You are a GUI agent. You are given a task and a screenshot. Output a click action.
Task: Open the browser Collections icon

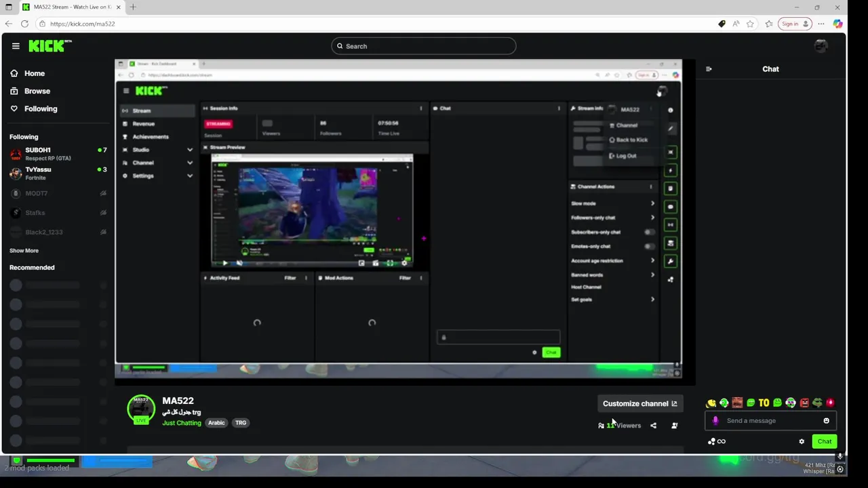point(768,24)
